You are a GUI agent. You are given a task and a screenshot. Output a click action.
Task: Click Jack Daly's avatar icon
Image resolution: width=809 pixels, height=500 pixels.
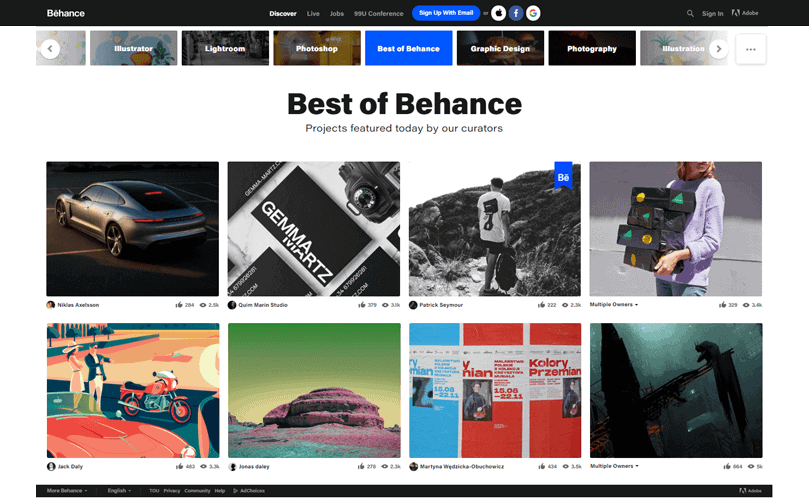click(51, 466)
